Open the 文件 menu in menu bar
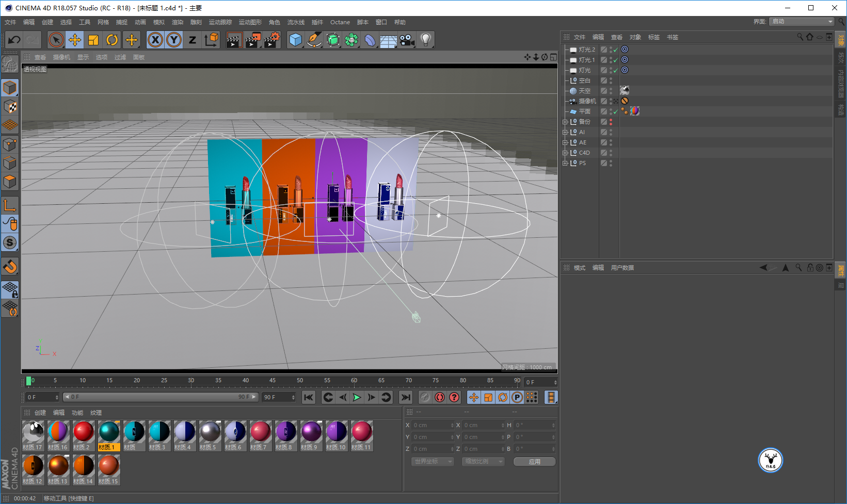Screen dimensions: 847x504 10,22
